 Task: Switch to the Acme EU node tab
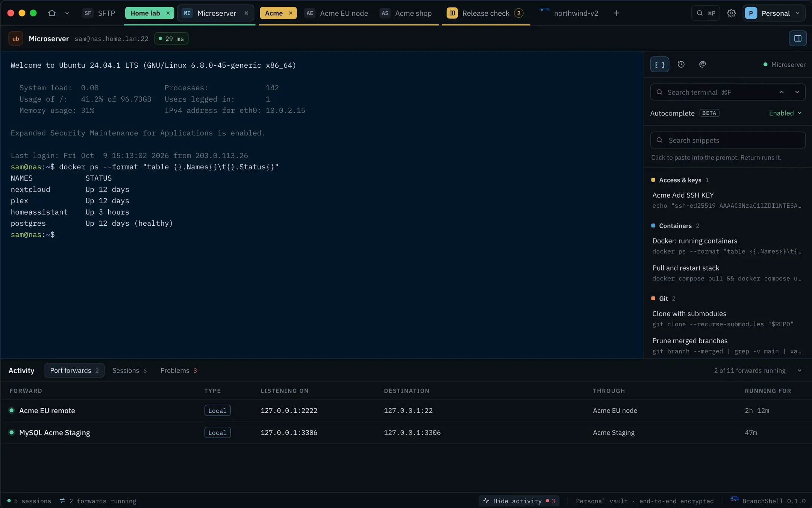(x=336, y=13)
